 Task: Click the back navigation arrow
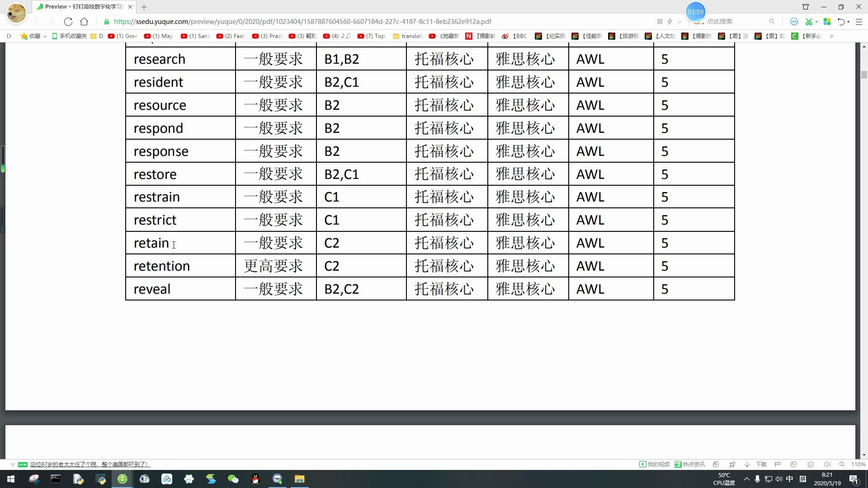click(37, 21)
